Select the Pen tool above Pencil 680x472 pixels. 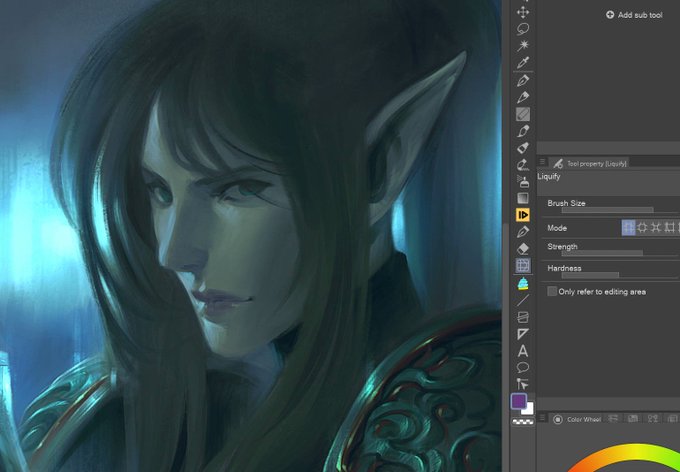pyautogui.click(x=523, y=81)
